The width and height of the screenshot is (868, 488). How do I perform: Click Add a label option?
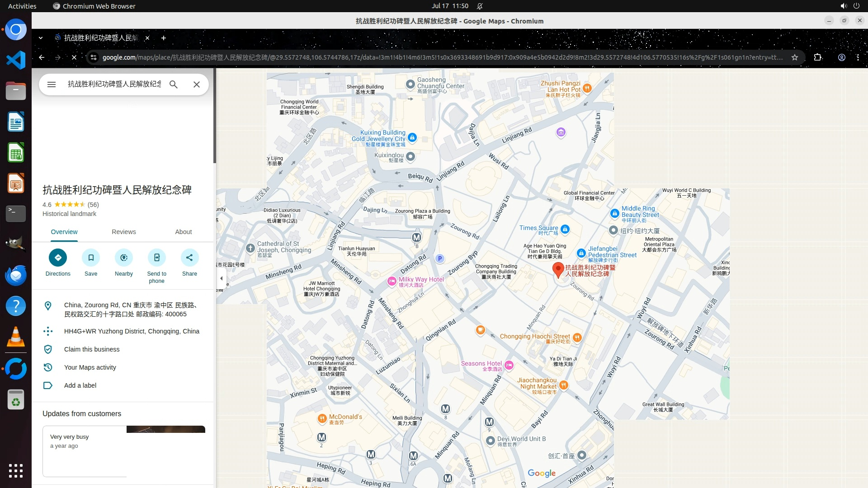pyautogui.click(x=80, y=385)
